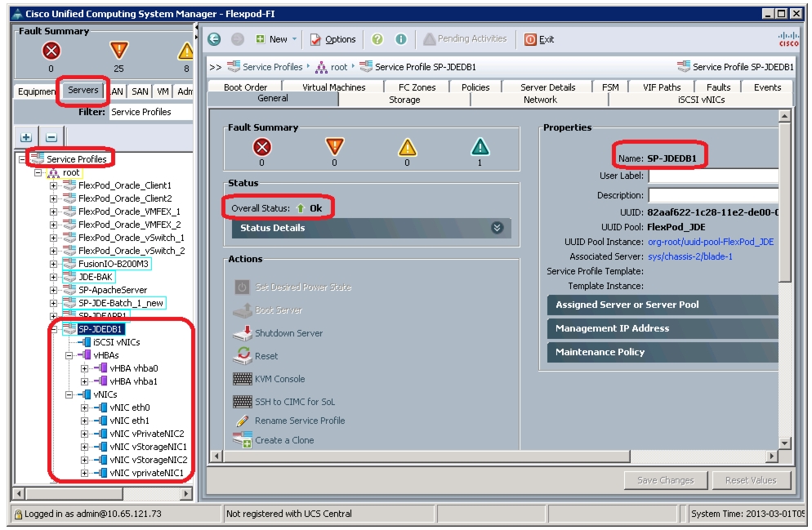Select vNIC vprivateNIC1
812x530 pixels.
click(x=146, y=473)
